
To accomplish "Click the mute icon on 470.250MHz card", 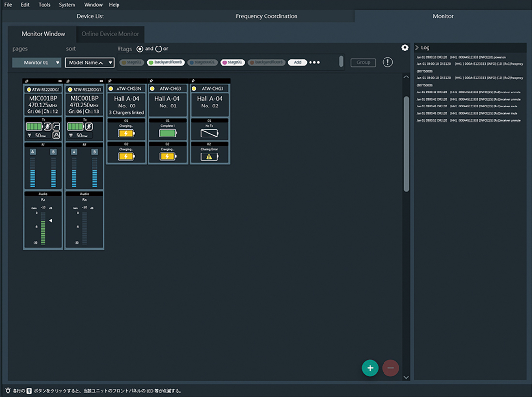I will coord(89,127).
